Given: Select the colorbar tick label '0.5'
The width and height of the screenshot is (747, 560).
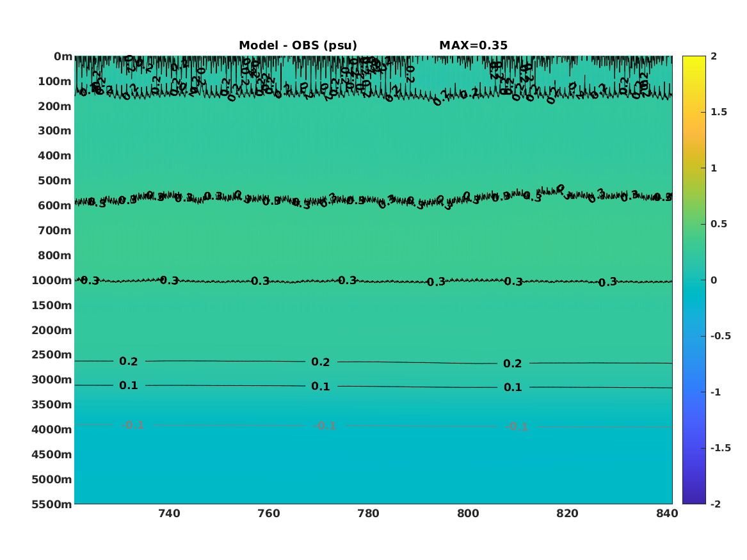Looking at the screenshot, I should click(719, 224).
